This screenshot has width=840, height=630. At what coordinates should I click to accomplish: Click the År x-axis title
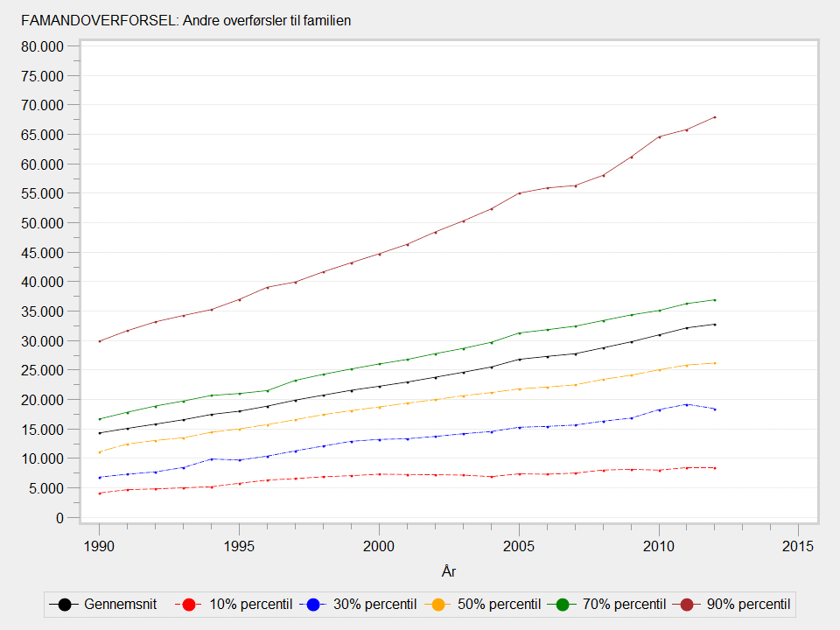click(x=448, y=571)
